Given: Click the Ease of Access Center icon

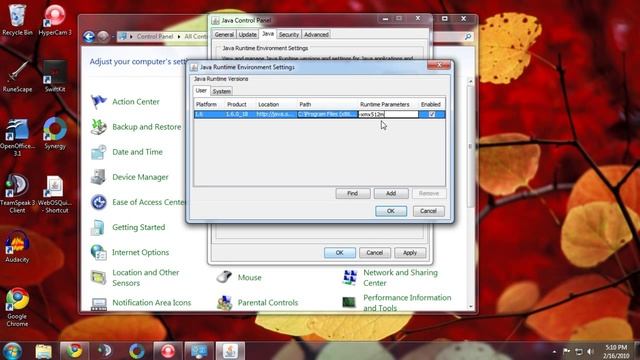Looking at the screenshot, I should coord(98,202).
